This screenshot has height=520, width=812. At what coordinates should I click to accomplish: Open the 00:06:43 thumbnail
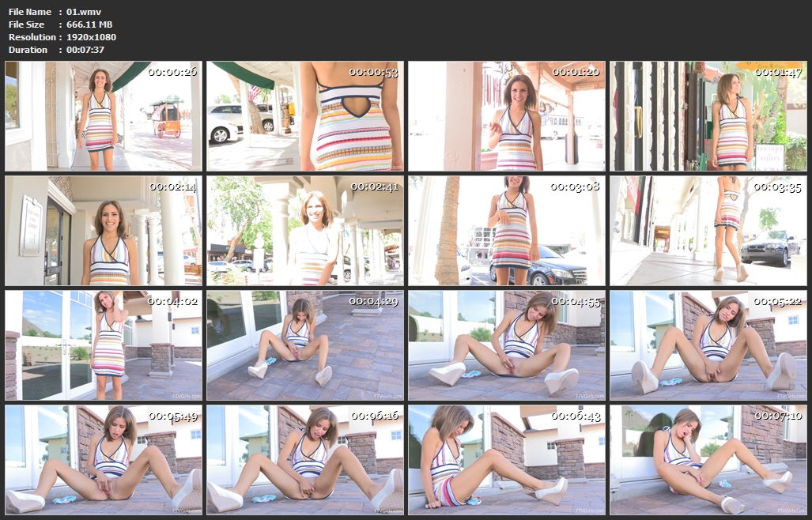tap(507, 460)
